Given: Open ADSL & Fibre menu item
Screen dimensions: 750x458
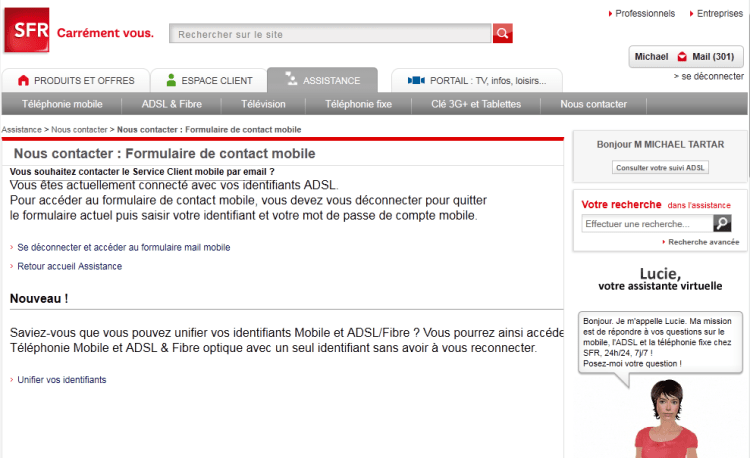Looking at the screenshot, I should pos(171,104).
